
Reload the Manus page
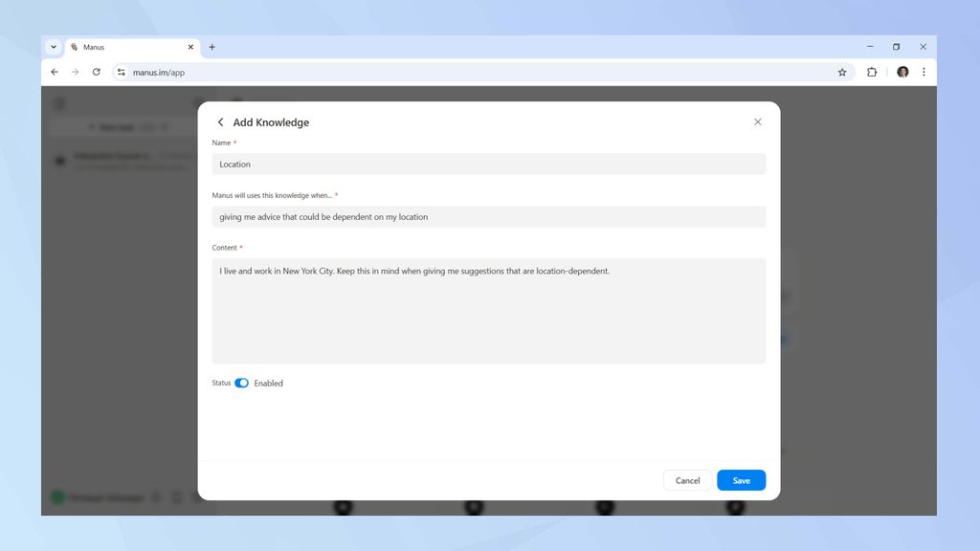[x=96, y=72]
